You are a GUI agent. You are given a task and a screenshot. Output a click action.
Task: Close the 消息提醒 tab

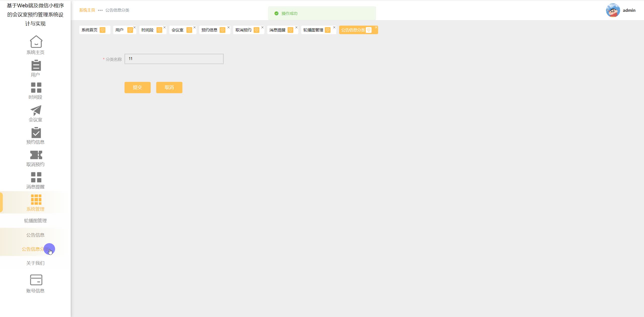(296, 27)
